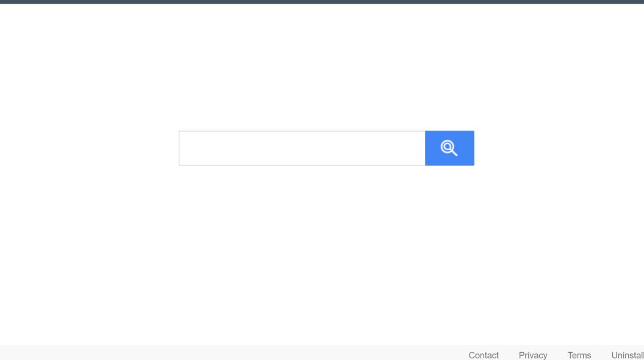Launch a search via the magnifier button
Image resolution: width=644 pixels, height=360 pixels.
[449, 148]
